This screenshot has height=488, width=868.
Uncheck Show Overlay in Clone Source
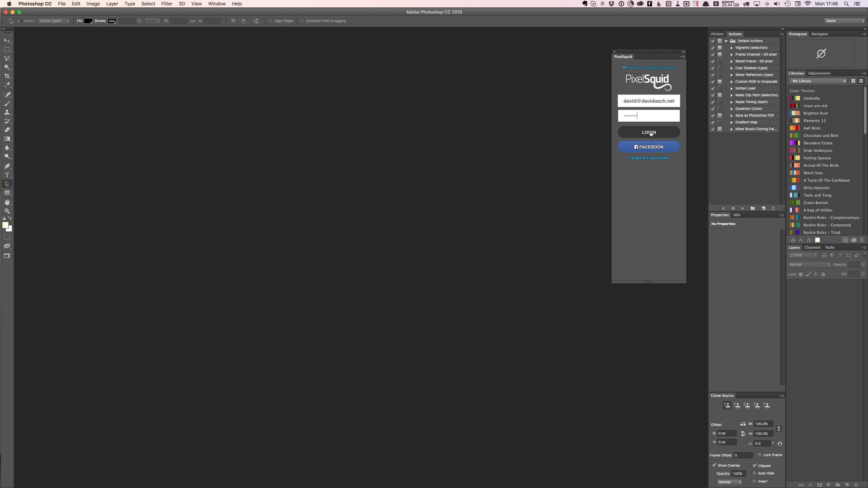(714, 466)
